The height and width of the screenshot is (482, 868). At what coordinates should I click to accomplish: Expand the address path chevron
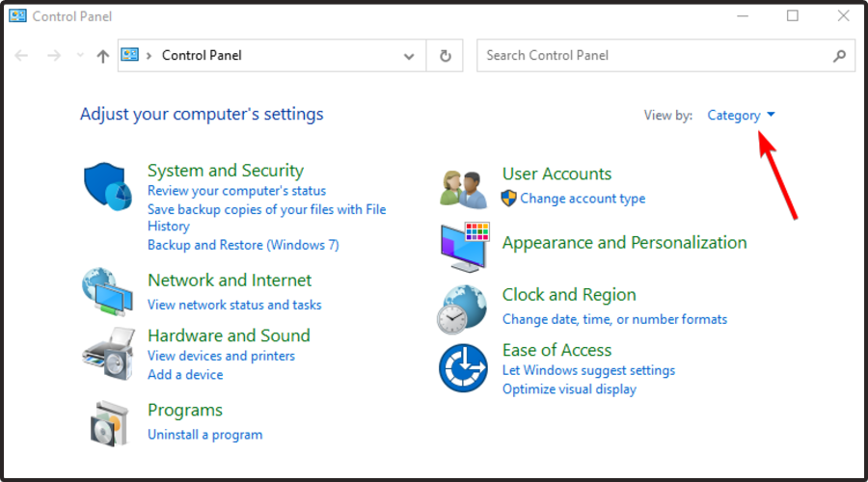pyautogui.click(x=149, y=55)
